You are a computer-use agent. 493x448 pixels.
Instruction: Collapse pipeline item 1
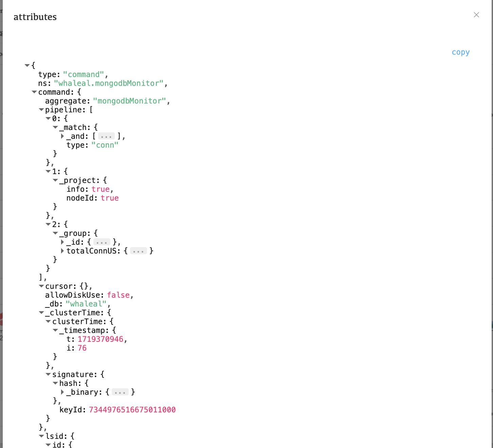[x=48, y=171]
